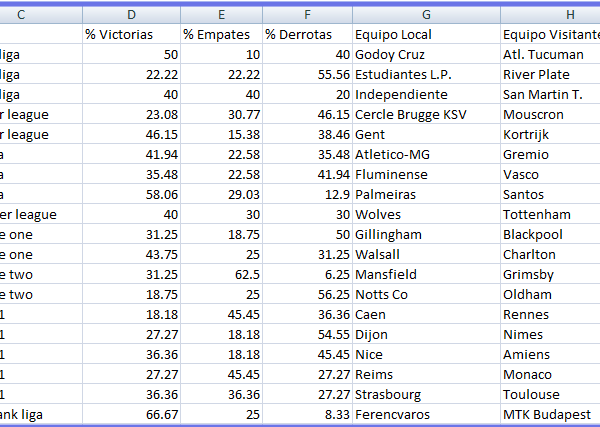600x427 pixels.
Task: Select the Palmeiras cell
Action: (x=426, y=194)
